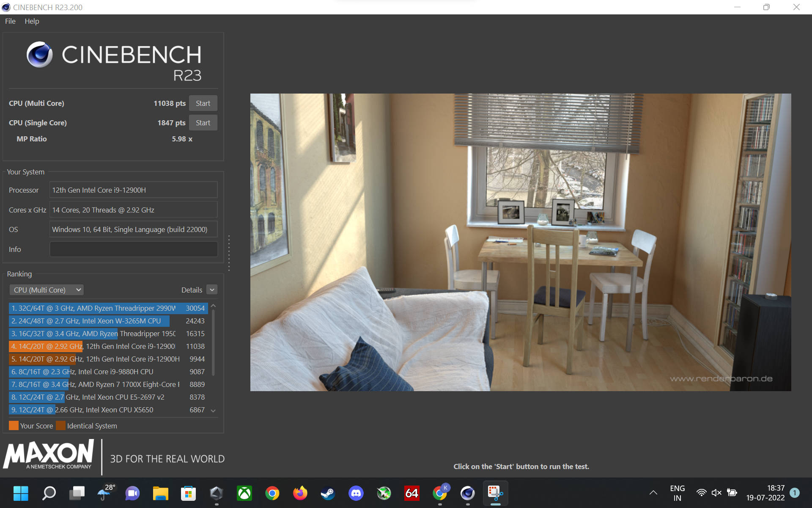
Task: Expand ranking Details dropdown arrow
Action: click(212, 290)
